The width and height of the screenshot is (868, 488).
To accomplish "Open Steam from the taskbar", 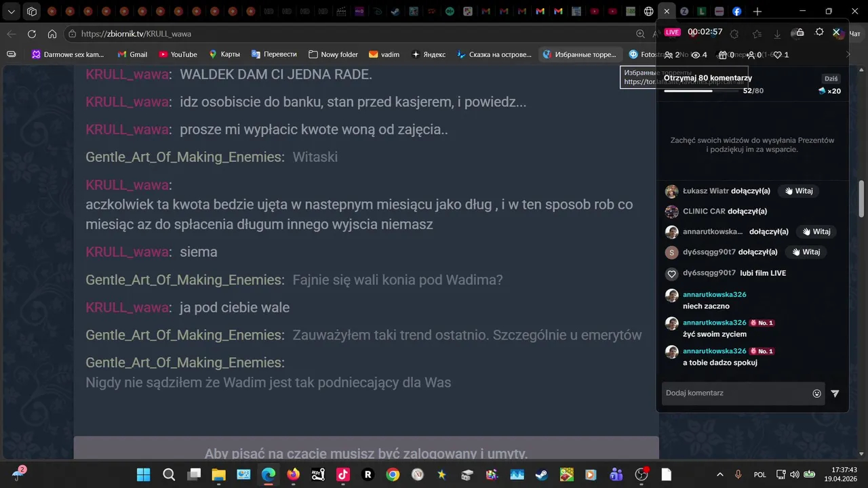I will [x=541, y=474].
